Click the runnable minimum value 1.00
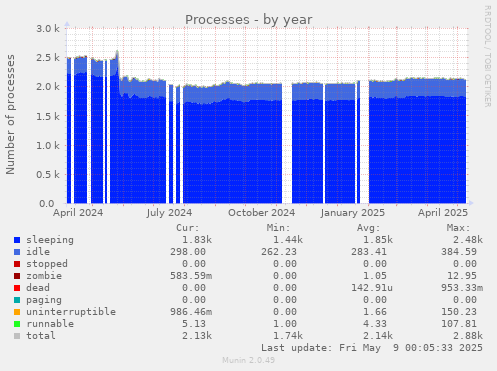This screenshot has height=371, width=497. [285, 324]
